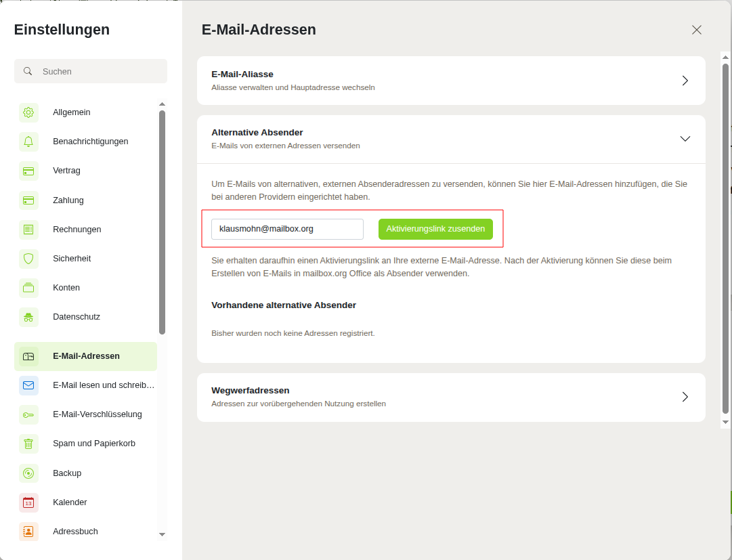The image size is (732, 560).
Task: Click the incognito icon for Datenschutz
Action: tap(28, 317)
